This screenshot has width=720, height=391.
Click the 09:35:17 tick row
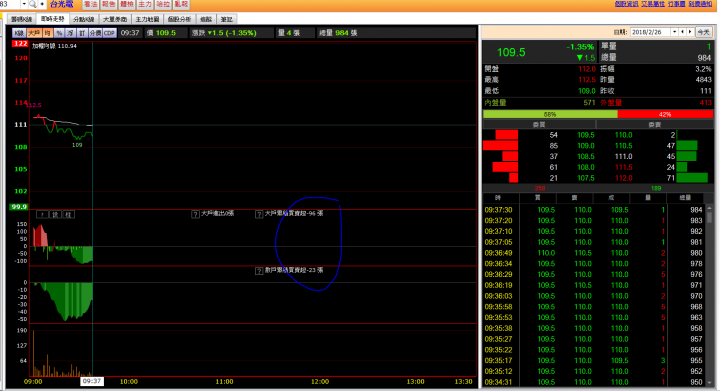click(x=594, y=361)
